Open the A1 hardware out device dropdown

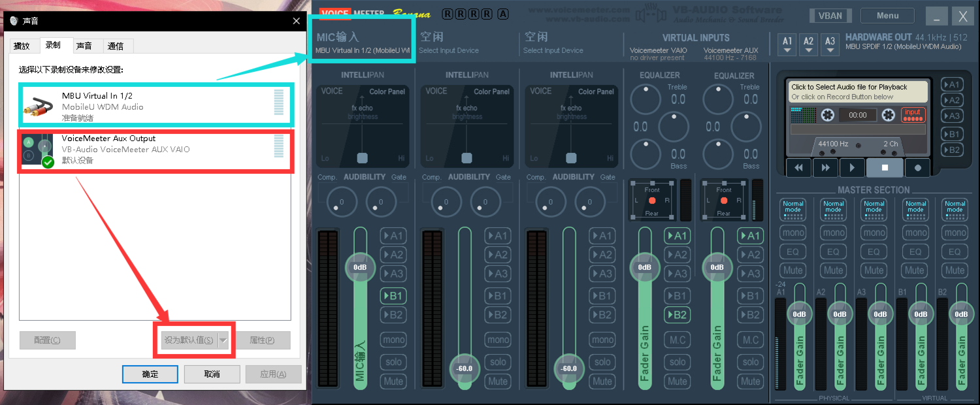pyautogui.click(x=788, y=44)
